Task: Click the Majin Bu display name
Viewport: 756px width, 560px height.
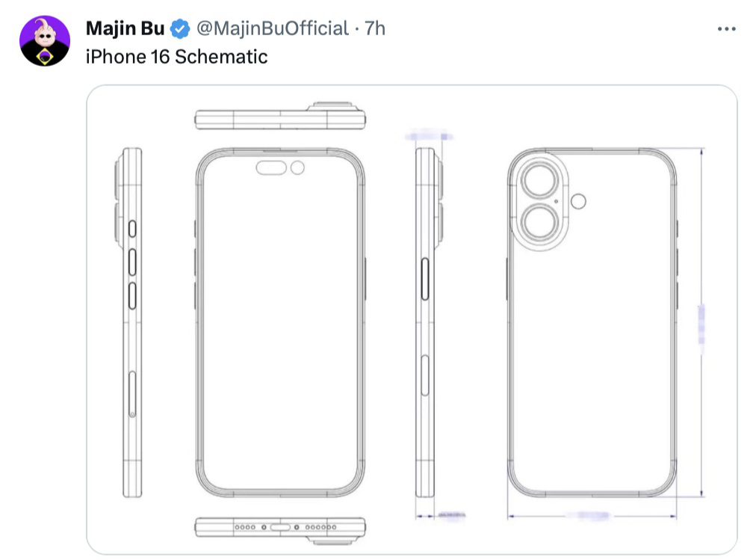Action: click(x=126, y=28)
